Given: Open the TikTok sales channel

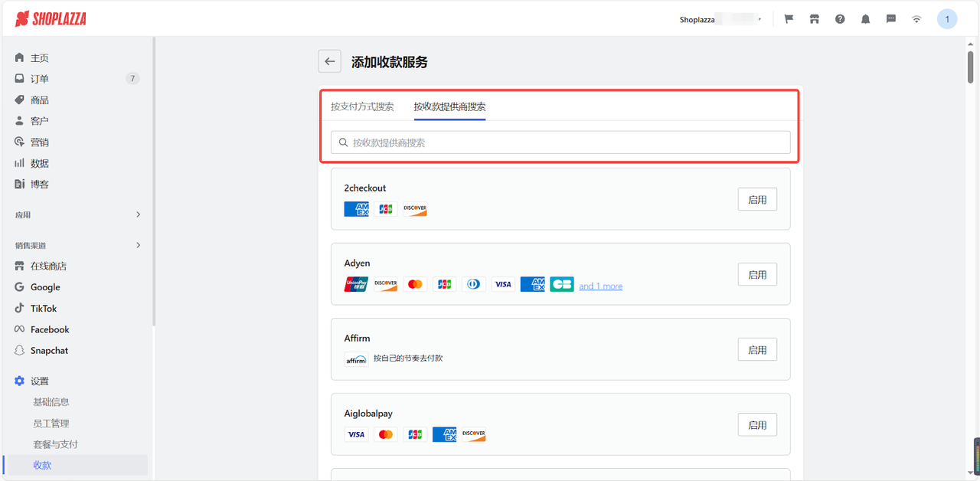Looking at the screenshot, I should pos(43,308).
